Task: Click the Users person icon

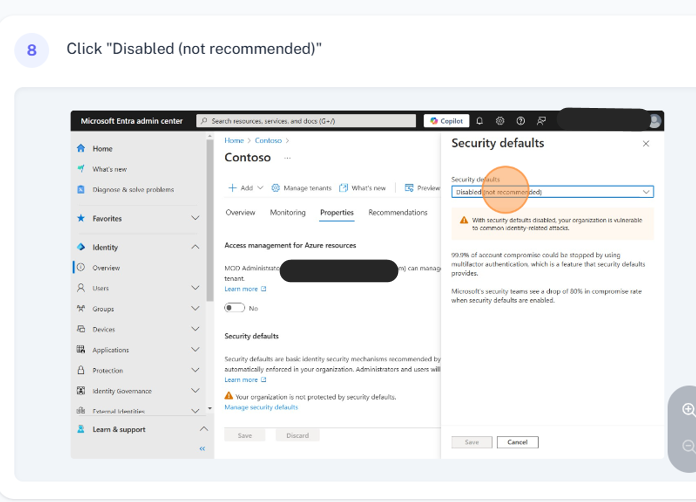Action: point(81,288)
